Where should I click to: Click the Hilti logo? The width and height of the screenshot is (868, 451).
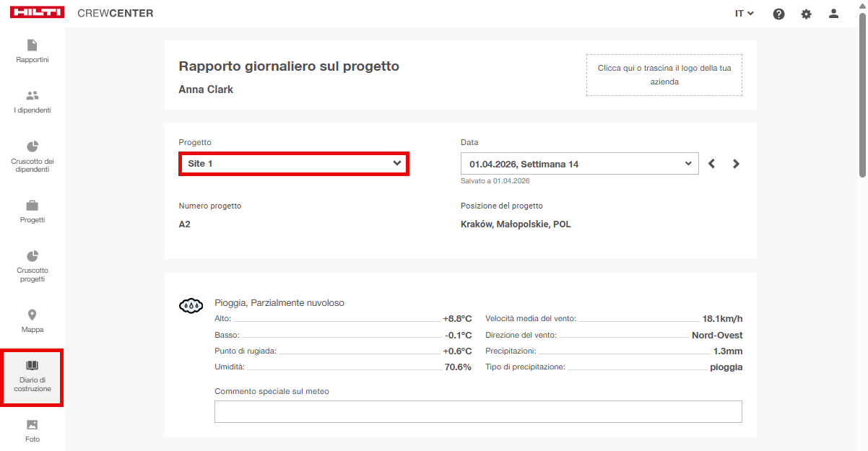(x=37, y=13)
